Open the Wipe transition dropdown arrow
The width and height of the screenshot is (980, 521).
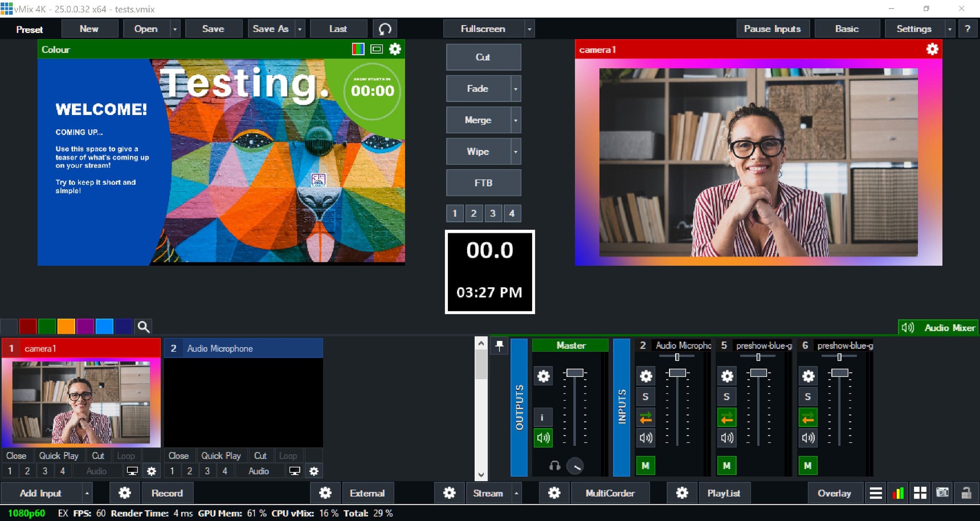515,151
